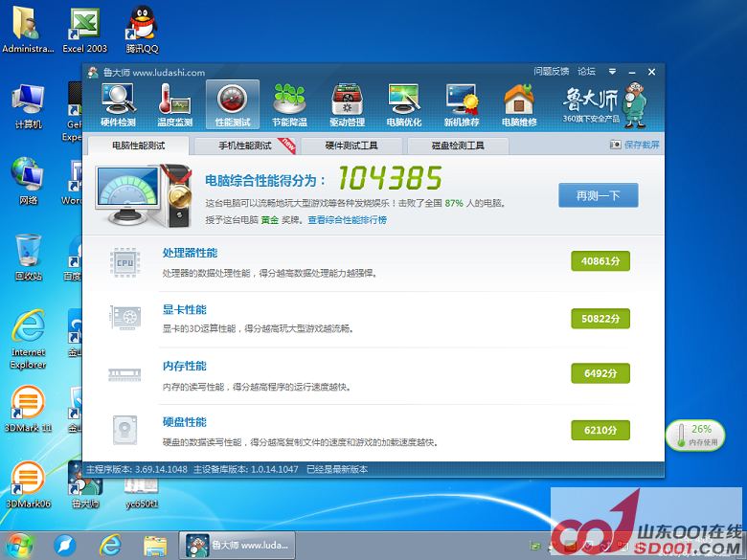Click the graphics card performance icon
The height and width of the screenshot is (560, 747).
click(124, 317)
